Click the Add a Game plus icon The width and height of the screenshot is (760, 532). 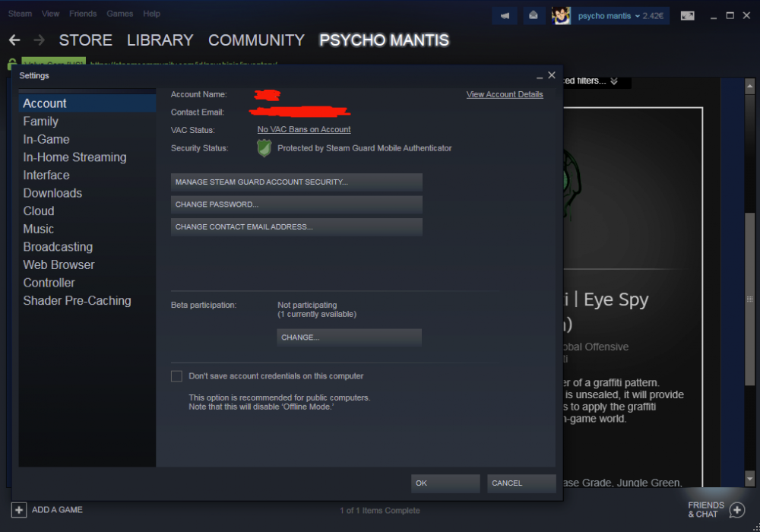pyautogui.click(x=19, y=510)
